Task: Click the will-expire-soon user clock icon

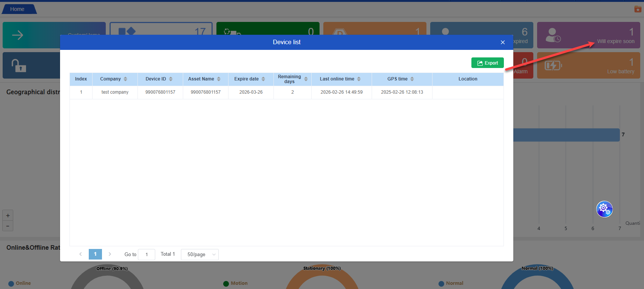Action: [553, 35]
